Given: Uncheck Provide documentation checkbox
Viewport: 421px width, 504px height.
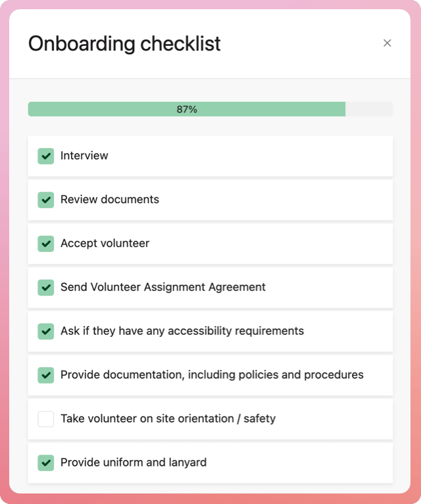Looking at the screenshot, I should (45, 375).
